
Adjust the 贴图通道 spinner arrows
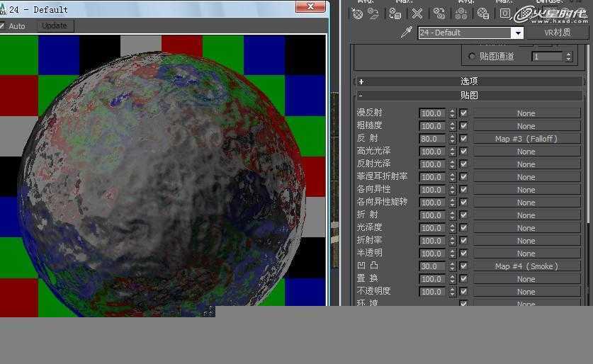[568, 57]
